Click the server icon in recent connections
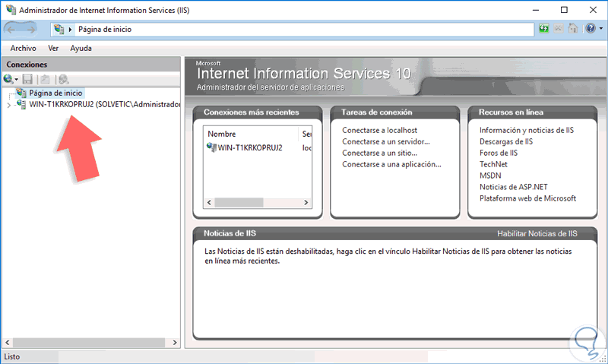The height and width of the screenshot is (364, 608). (x=211, y=147)
